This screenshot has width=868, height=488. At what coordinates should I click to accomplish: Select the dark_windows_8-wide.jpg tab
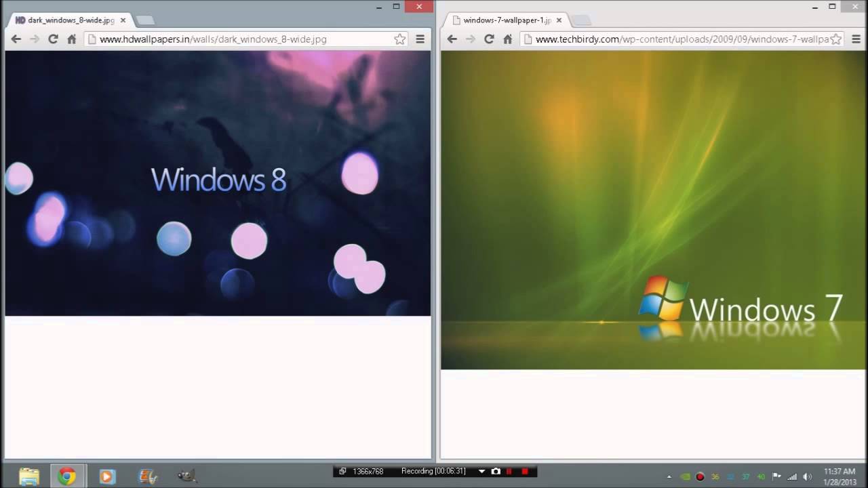70,20
